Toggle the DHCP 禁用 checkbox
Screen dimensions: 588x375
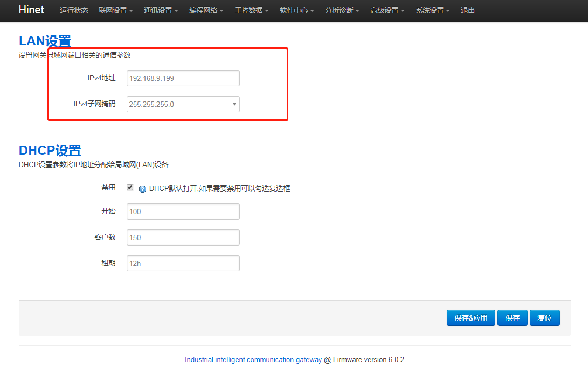(x=130, y=187)
